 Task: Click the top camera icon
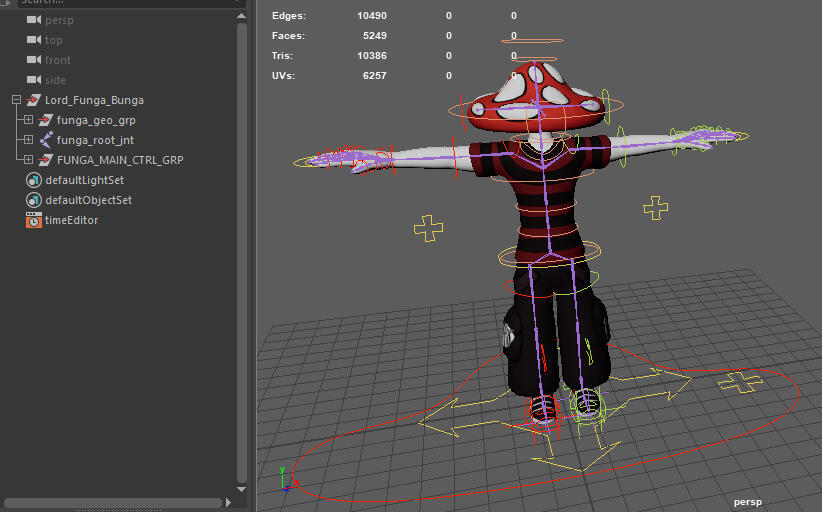(33, 40)
